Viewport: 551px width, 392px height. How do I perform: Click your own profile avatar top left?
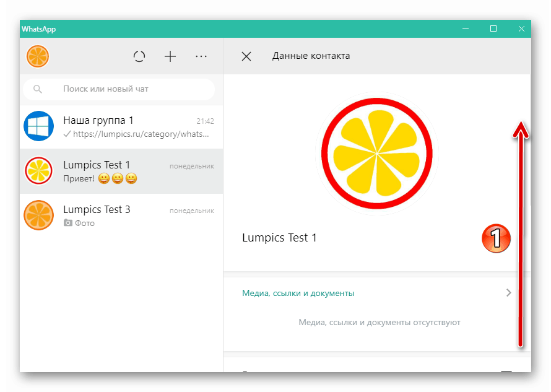[37, 56]
